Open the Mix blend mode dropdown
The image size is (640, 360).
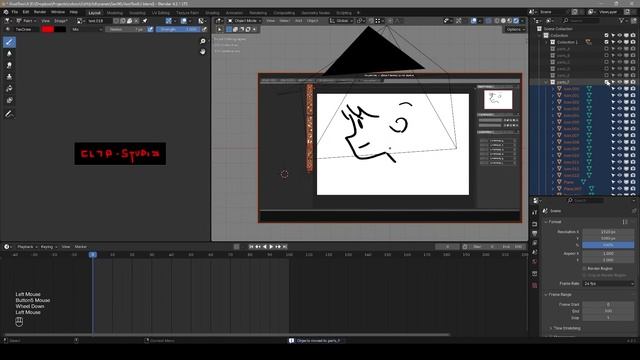tap(87, 29)
